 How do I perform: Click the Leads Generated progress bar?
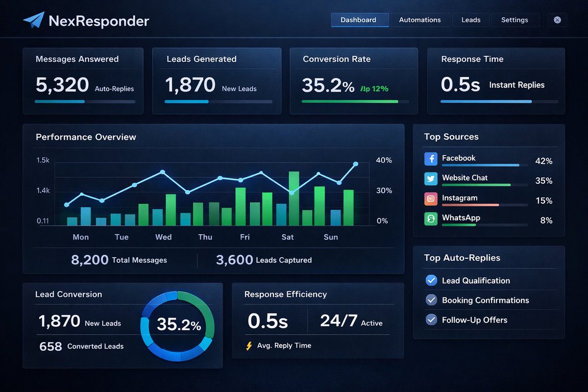click(219, 101)
